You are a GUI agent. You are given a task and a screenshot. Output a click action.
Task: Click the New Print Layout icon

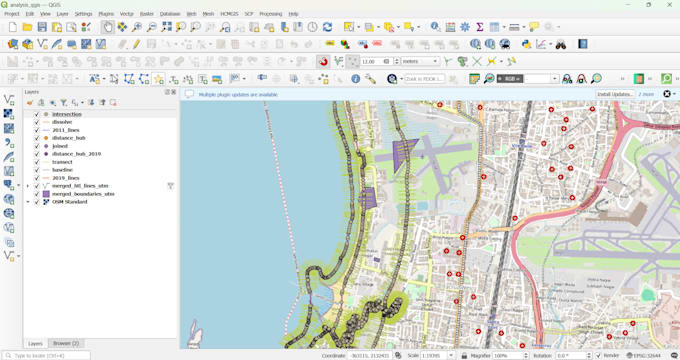coord(57,27)
